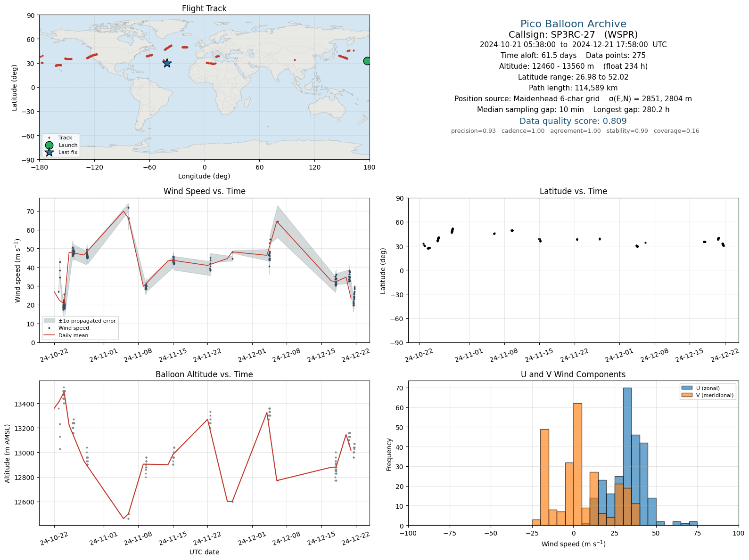This screenshot has height=560, width=749.
Task: Click the ±1σ propagated error gray legend swatch
Action: tap(49, 321)
